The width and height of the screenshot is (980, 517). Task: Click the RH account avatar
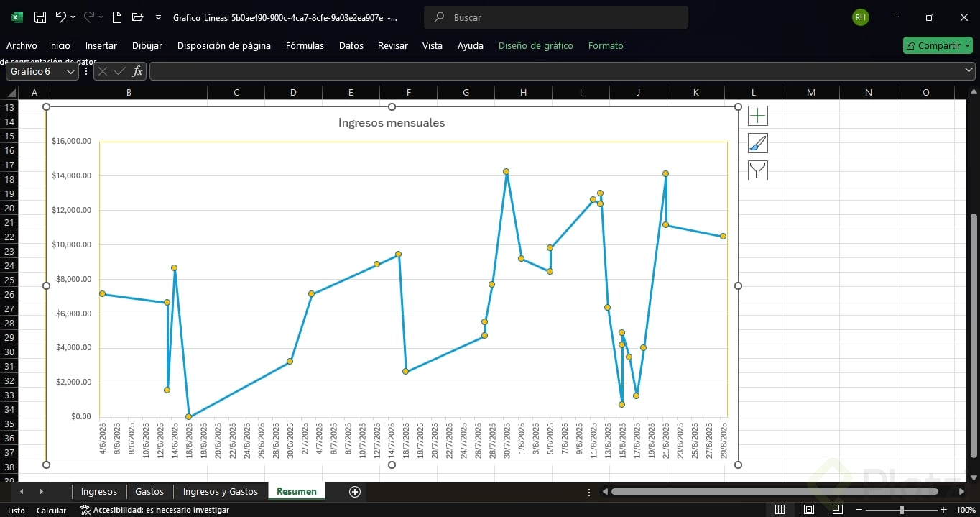(860, 17)
